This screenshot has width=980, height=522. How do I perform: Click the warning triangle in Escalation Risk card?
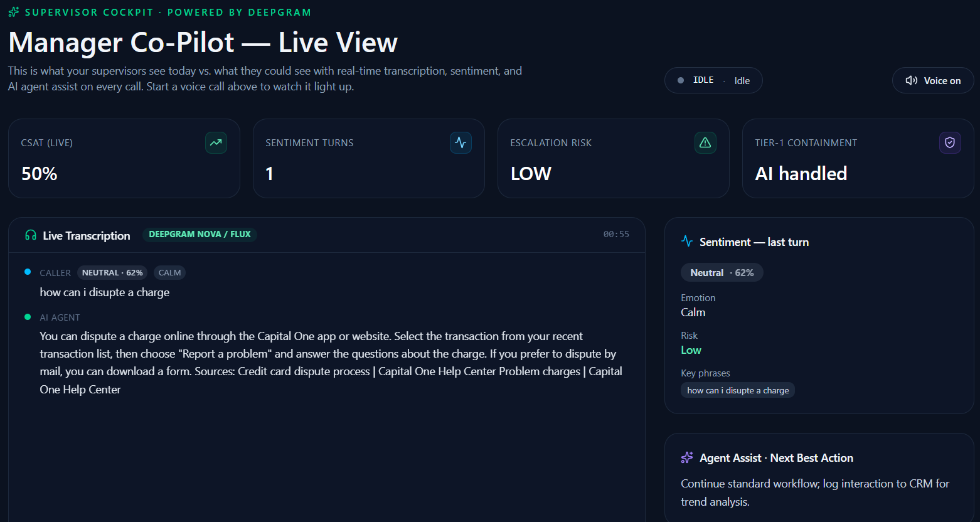coord(705,142)
